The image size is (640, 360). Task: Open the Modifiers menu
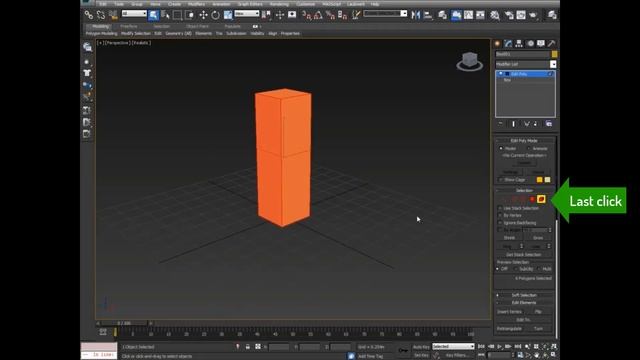196,4
